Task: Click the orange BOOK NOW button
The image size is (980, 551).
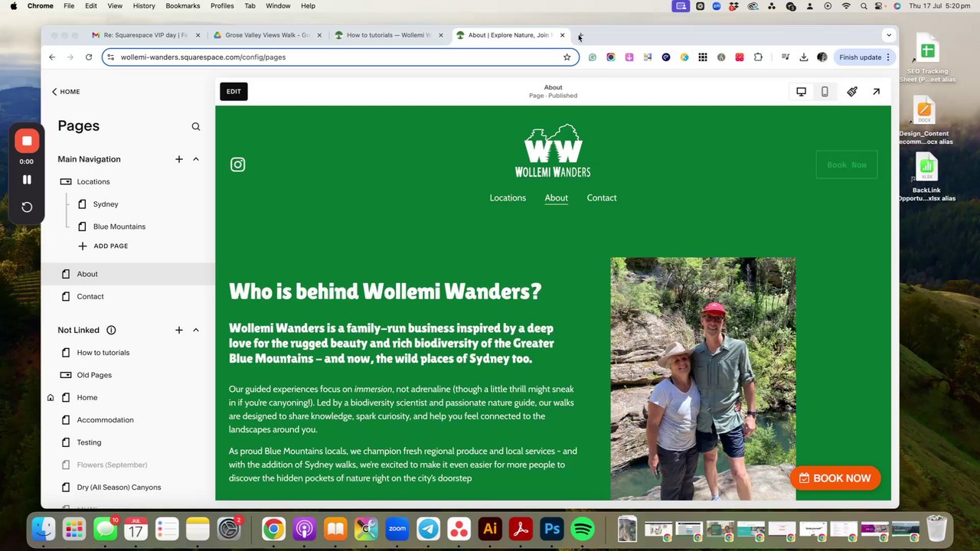Action: (835, 478)
